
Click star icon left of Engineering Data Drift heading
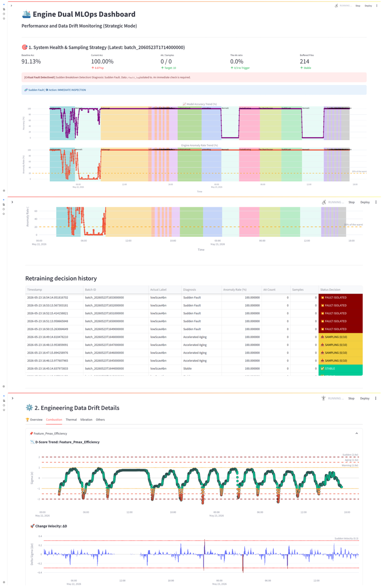(x=4, y=410)
